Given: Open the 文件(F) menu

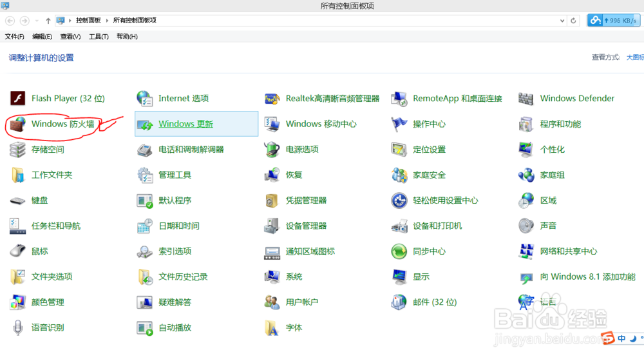Looking at the screenshot, I should point(14,37).
